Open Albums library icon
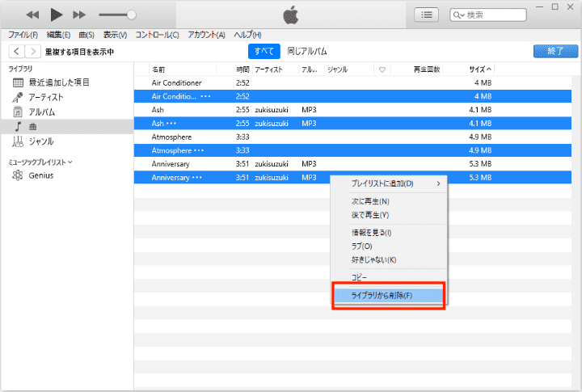 coord(18,112)
